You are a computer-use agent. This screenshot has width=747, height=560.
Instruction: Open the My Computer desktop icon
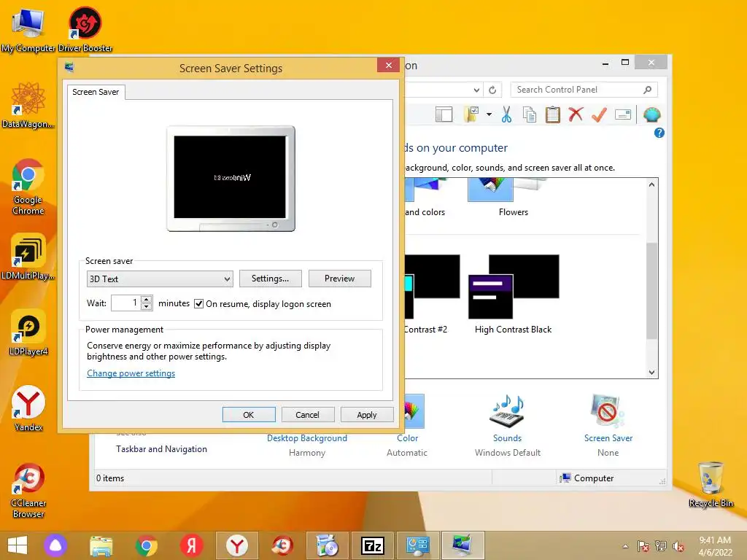point(28,29)
